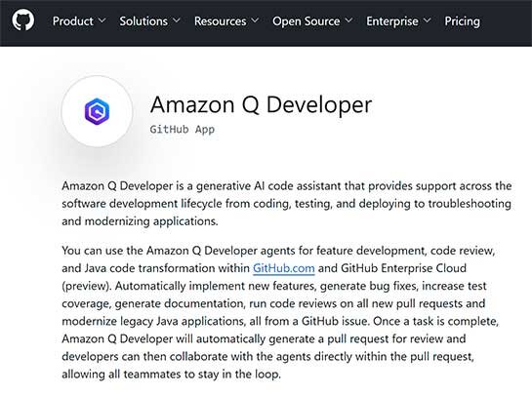Open the Resources menu
Viewport: 532px width, 395px height.
pyautogui.click(x=226, y=21)
